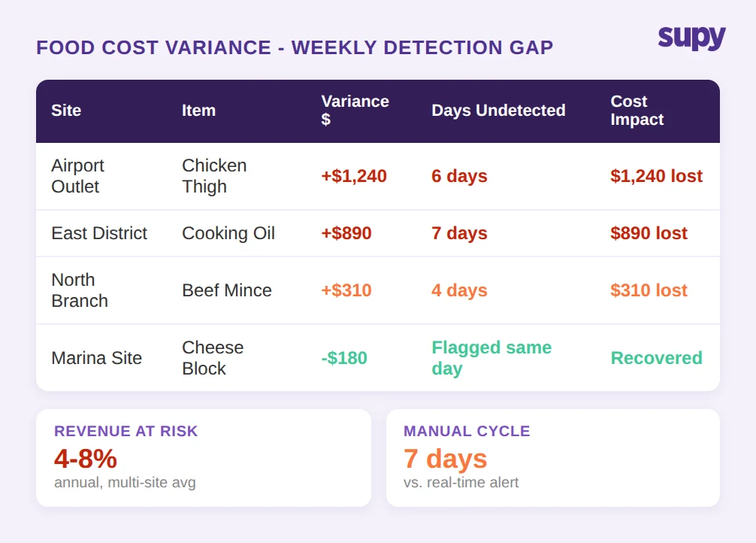Select the 'Cooking Oil' item cell
Screen dimensions: 756x543
coord(228,233)
